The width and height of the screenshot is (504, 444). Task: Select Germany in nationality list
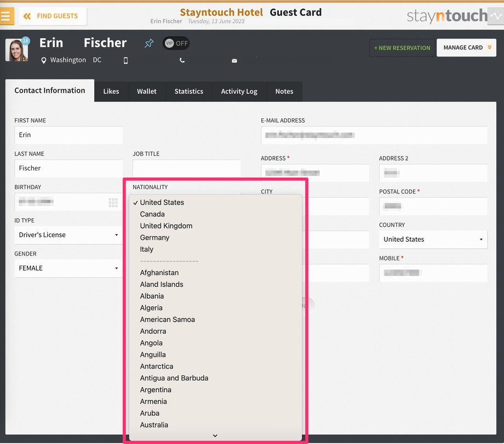click(215, 237)
